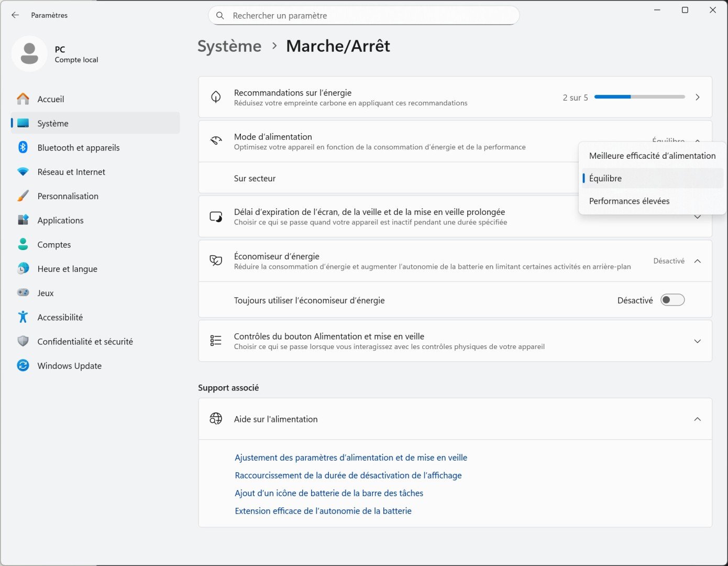Click the Réseau et Internet wifi icon
The width and height of the screenshot is (728, 566).
tap(23, 172)
